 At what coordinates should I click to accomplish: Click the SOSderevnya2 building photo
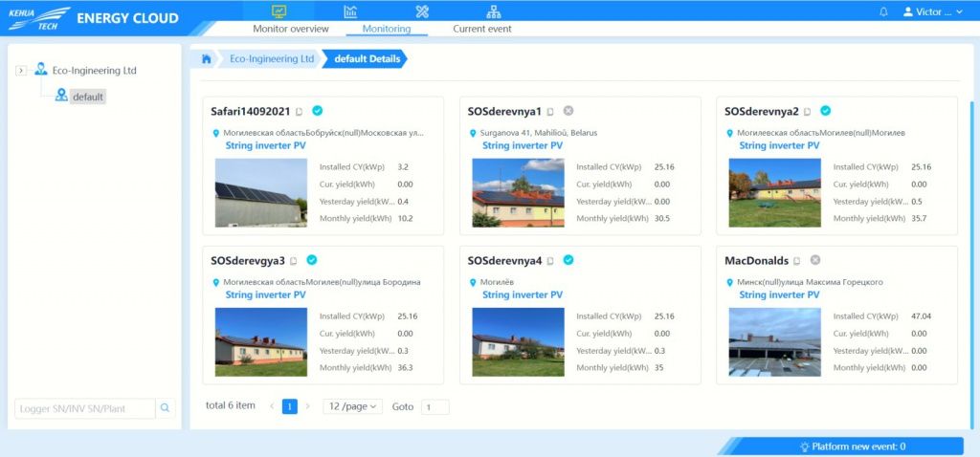[x=774, y=192]
